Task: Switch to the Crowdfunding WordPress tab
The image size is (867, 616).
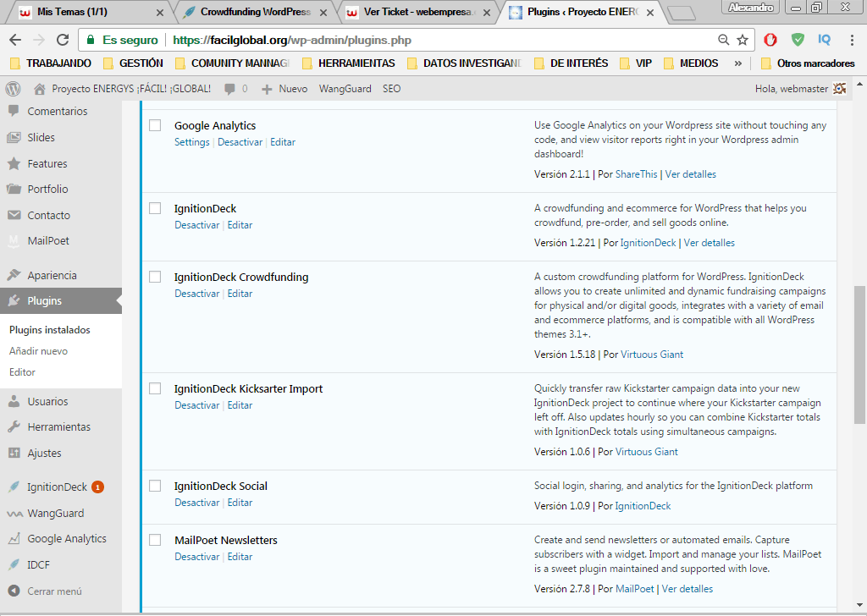Action: point(256,12)
